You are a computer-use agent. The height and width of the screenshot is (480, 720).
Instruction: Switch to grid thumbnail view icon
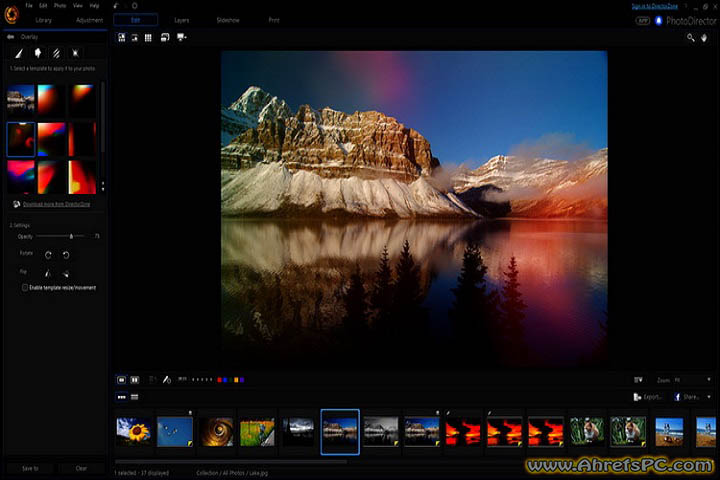148,38
